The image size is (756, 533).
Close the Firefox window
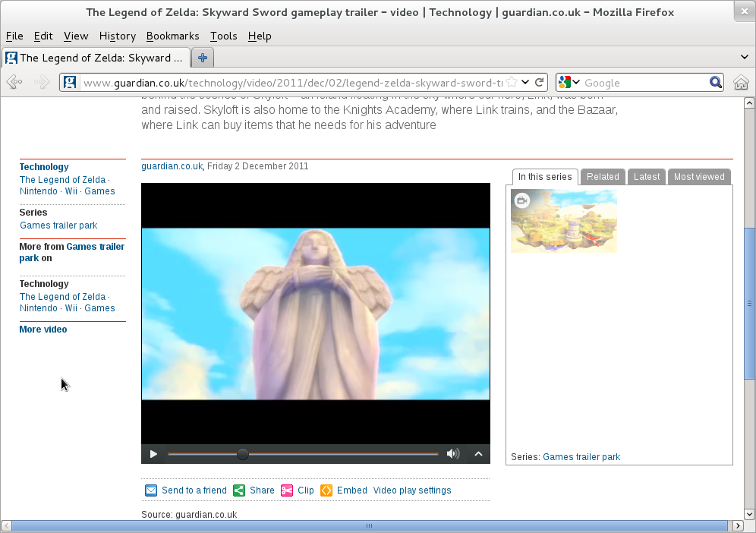tap(745, 11)
